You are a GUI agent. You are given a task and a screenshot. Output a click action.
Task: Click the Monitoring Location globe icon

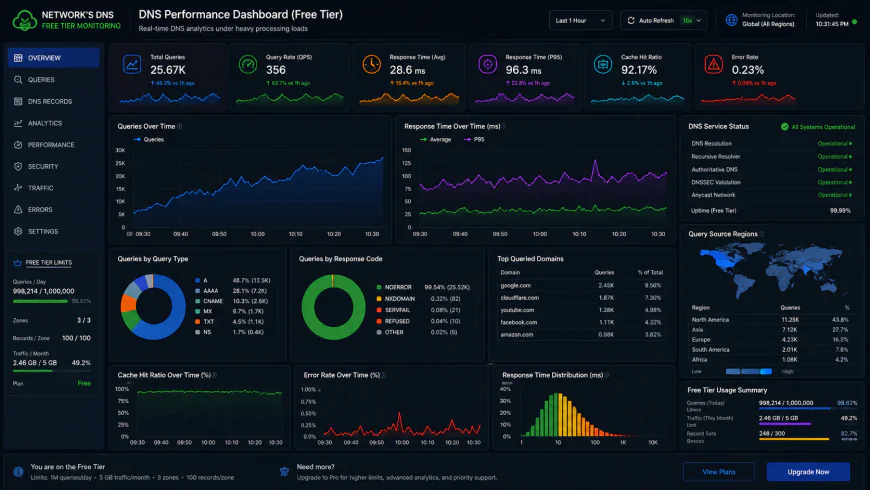pyautogui.click(x=732, y=20)
